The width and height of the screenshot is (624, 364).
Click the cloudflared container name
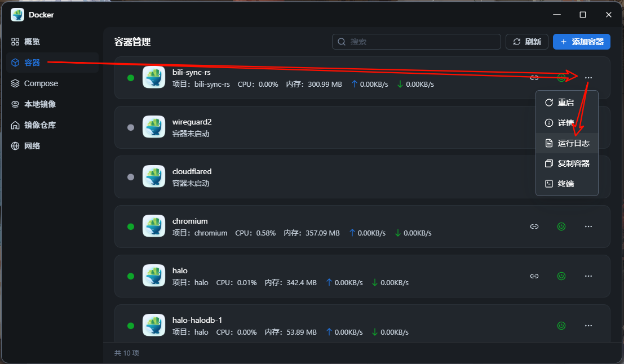192,171
